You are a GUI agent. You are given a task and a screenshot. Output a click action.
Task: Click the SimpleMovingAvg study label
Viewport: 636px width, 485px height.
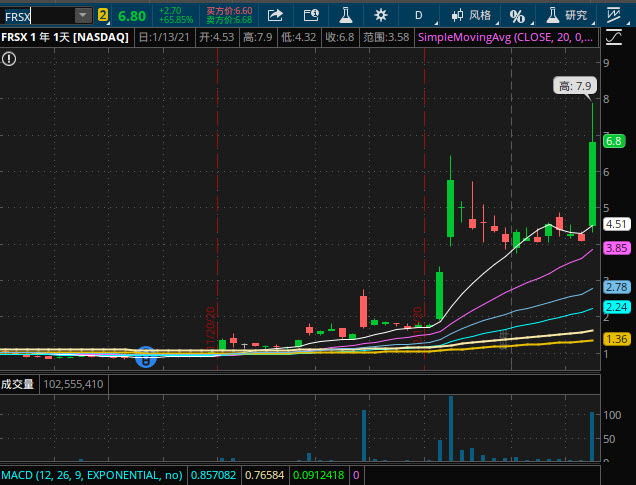tap(505, 37)
